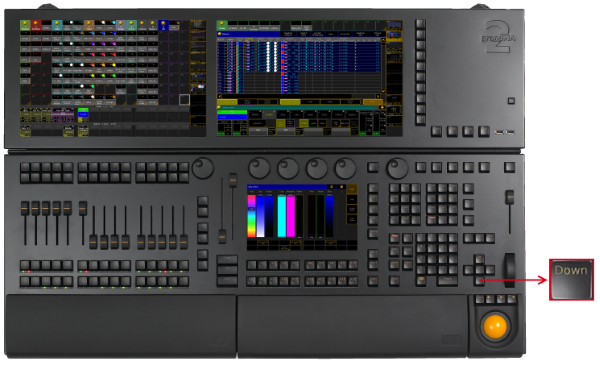The width and height of the screenshot is (600, 366).
Task: Click the small square power button under the logo
Action: pos(511,101)
